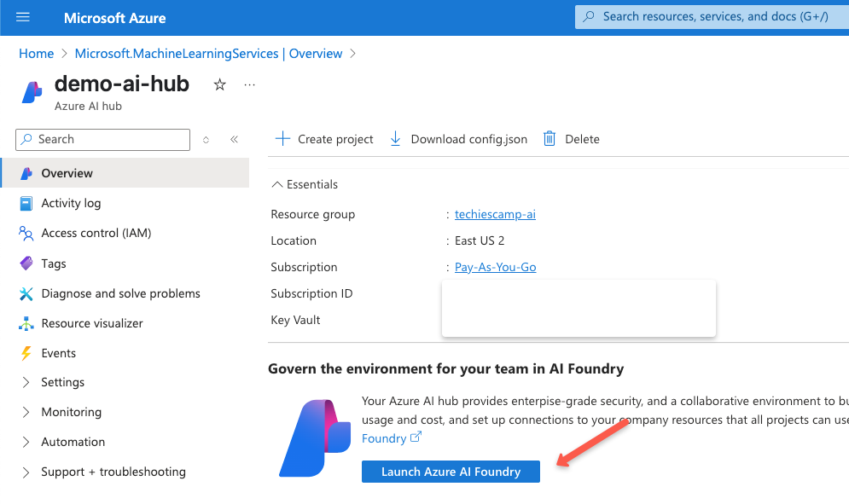Viewport: 849px width, 504px height.
Task: Launch Azure AI Foundry
Action: (451, 471)
